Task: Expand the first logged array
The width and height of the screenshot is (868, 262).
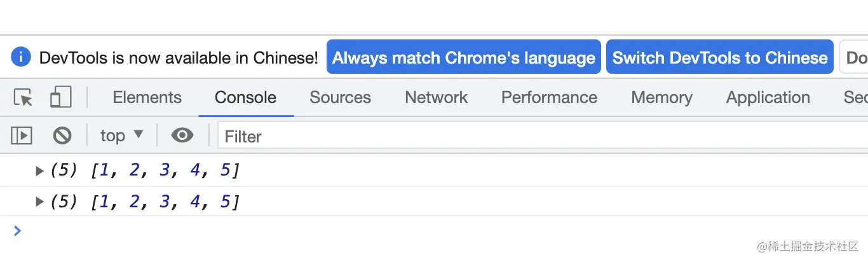Action: point(39,170)
